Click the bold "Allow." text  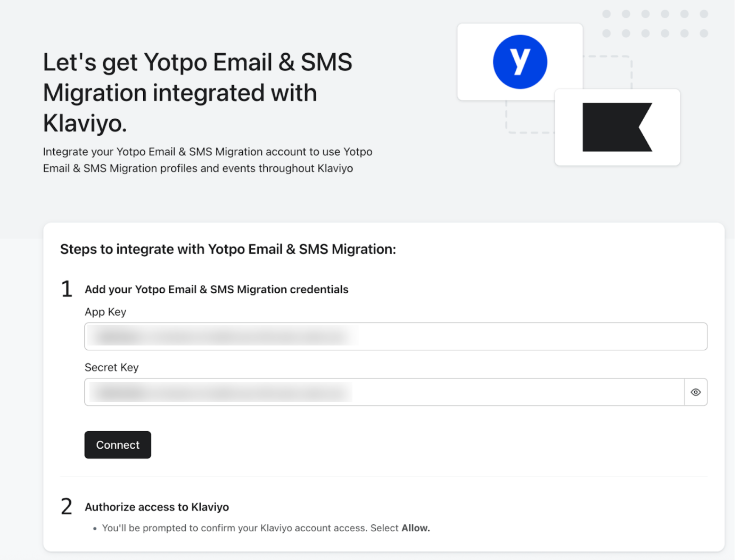coord(415,528)
